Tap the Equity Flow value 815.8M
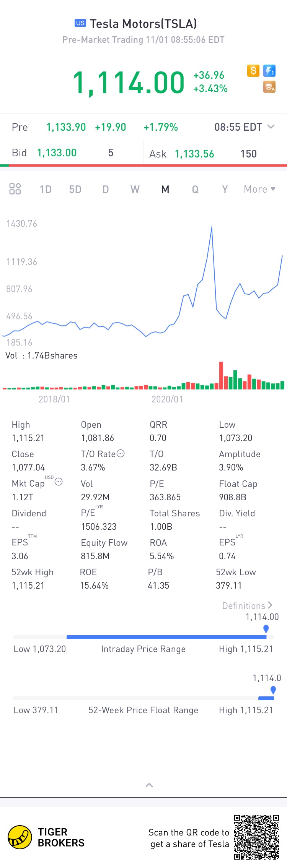 (95, 556)
